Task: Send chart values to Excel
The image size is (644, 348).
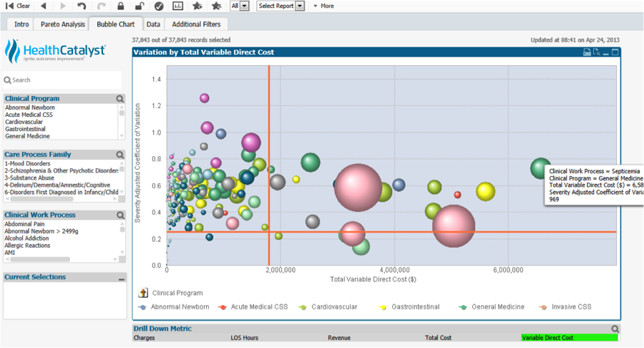Action: 597,52
